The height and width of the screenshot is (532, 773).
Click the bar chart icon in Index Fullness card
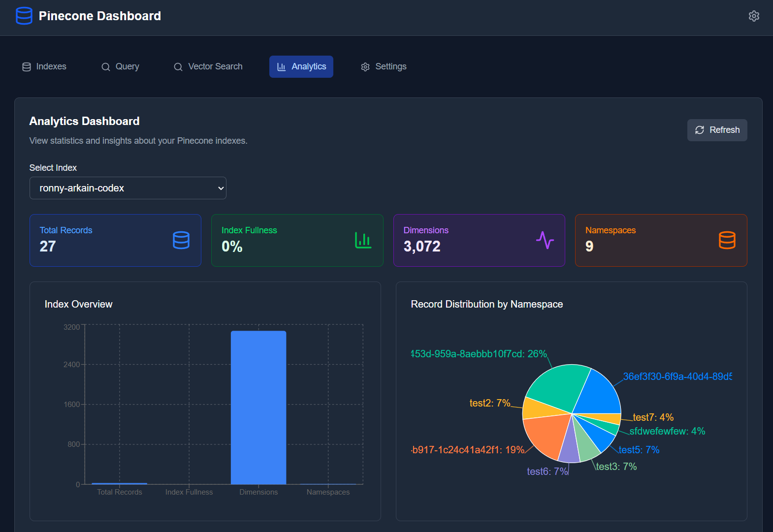[x=363, y=240]
